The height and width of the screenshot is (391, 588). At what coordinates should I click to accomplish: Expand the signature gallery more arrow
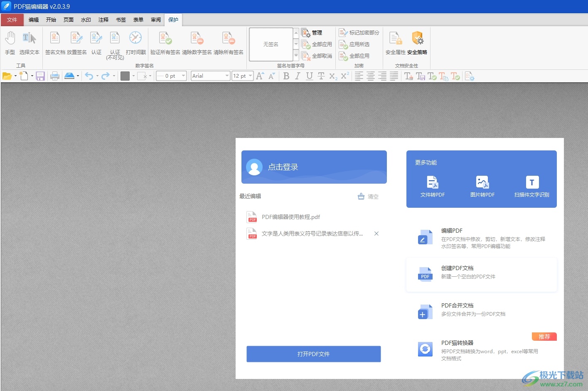(296, 56)
